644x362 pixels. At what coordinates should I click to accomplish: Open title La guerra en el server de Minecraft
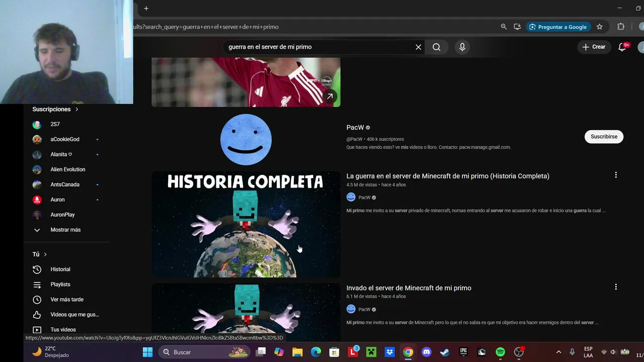click(x=448, y=176)
